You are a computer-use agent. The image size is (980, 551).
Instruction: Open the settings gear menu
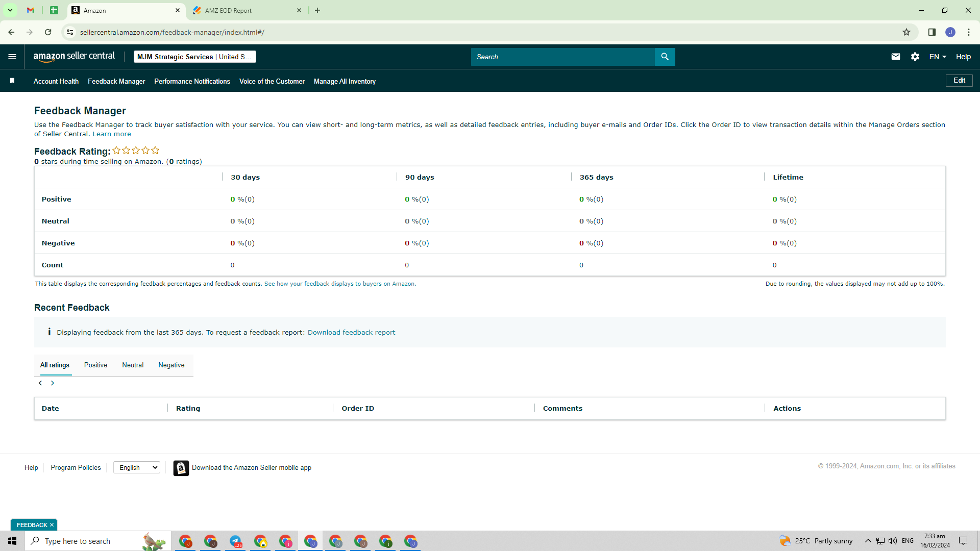(915, 57)
